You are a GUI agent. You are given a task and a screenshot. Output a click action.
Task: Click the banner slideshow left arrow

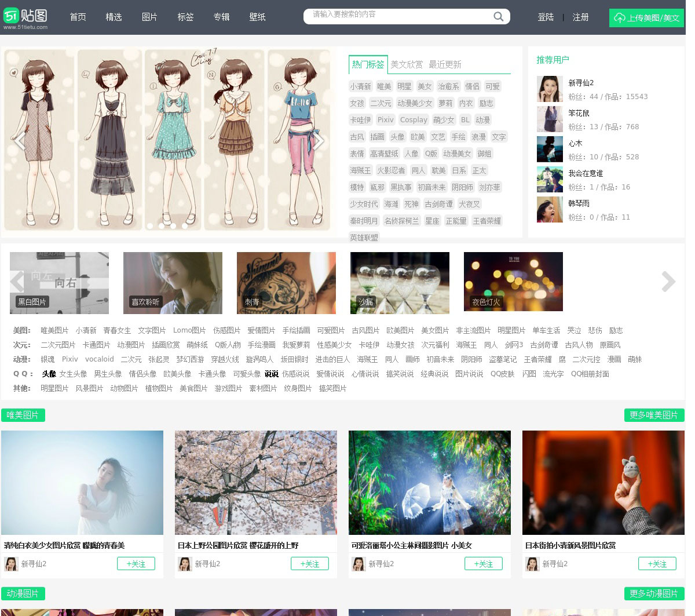[20, 141]
